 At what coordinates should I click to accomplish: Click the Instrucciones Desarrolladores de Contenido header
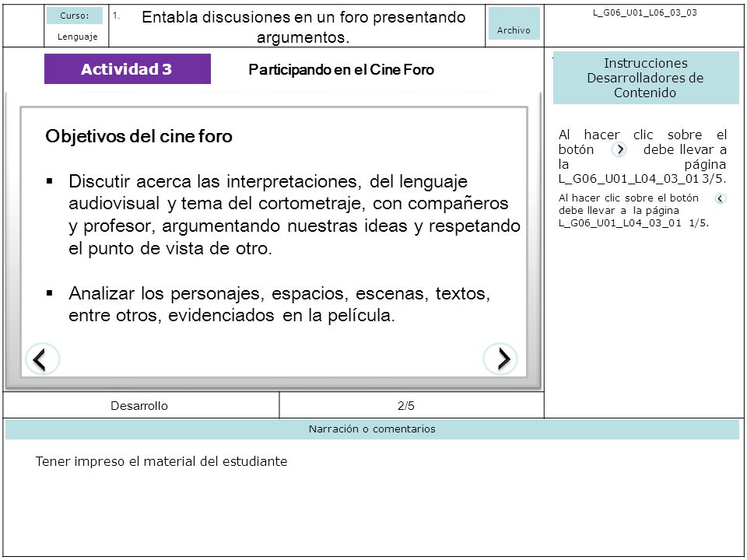point(646,78)
